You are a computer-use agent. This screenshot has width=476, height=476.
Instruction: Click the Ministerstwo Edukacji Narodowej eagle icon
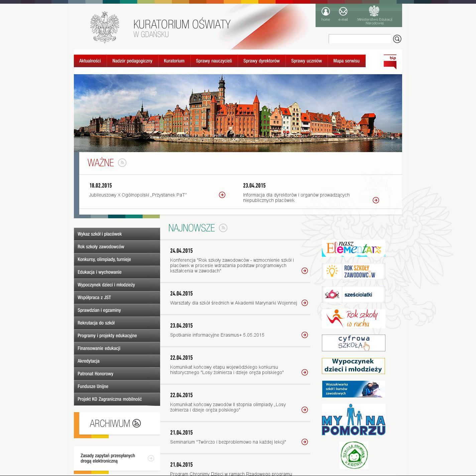(x=374, y=11)
